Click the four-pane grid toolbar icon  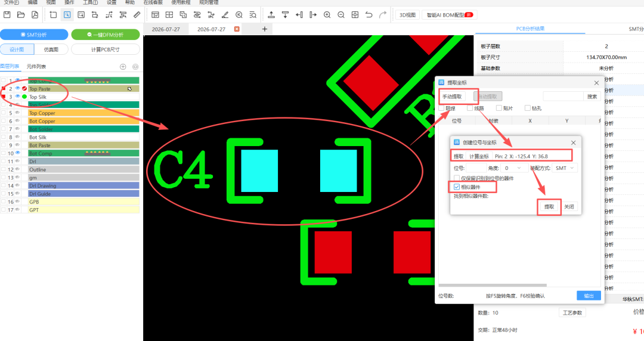tap(169, 15)
